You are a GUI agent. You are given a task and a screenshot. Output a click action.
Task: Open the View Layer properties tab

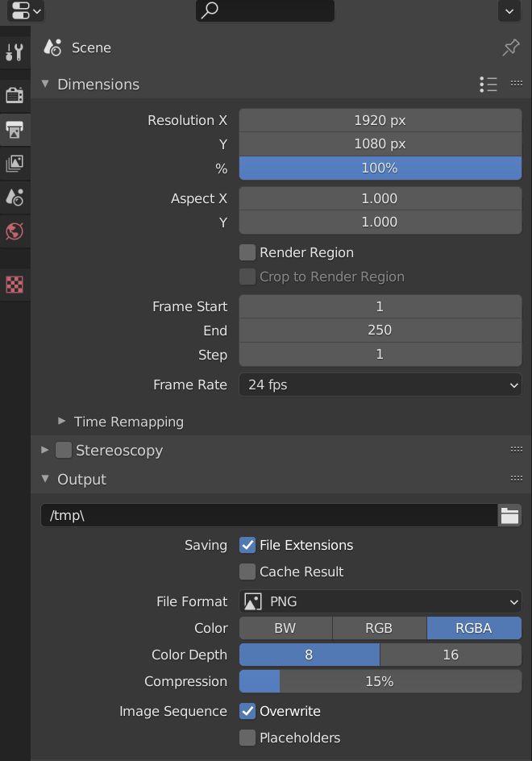15,164
